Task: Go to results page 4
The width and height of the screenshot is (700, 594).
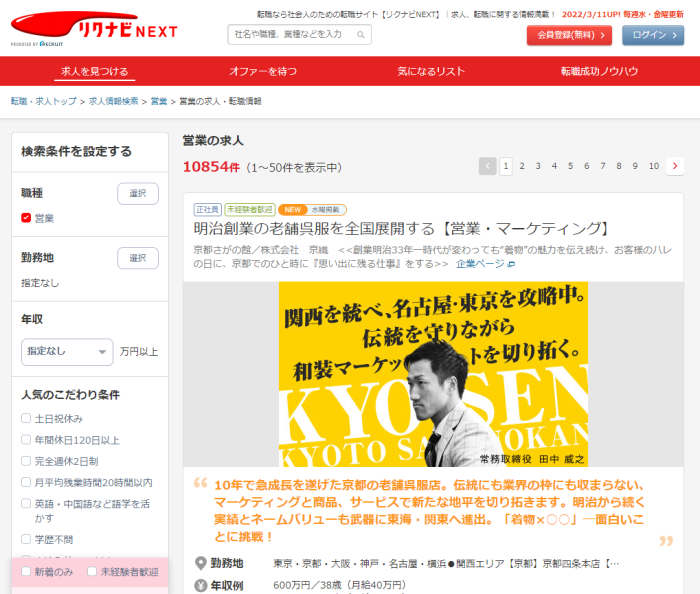Action: point(554,166)
